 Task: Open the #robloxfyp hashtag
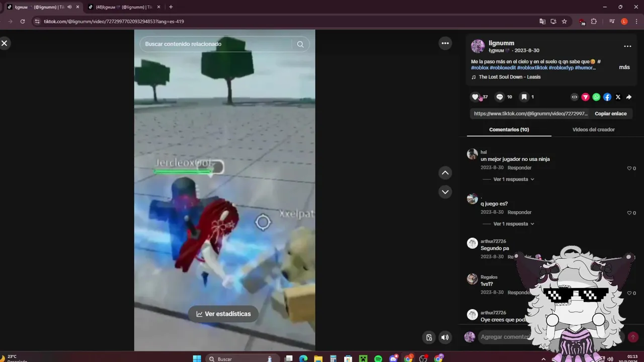pyautogui.click(x=561, y=68)
